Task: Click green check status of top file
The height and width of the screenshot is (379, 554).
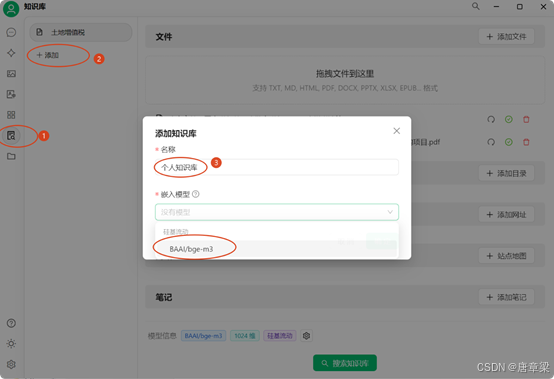Action: coord(508,119)
